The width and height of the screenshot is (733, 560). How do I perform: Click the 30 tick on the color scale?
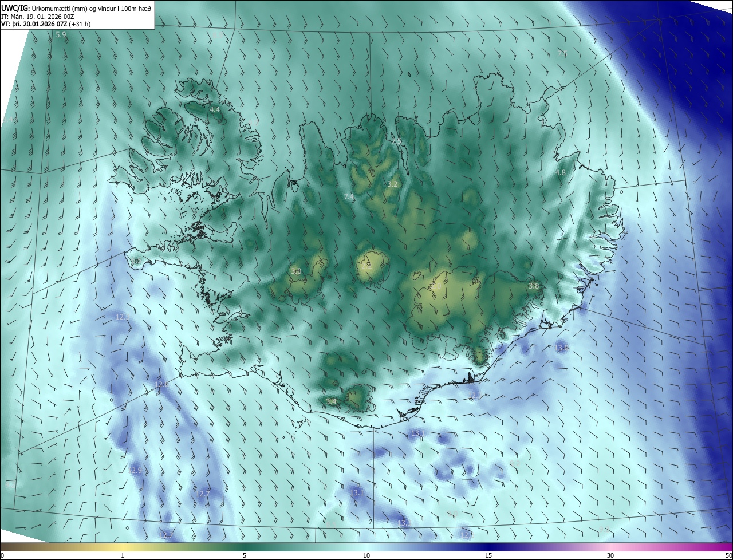(x=610, y=555)
